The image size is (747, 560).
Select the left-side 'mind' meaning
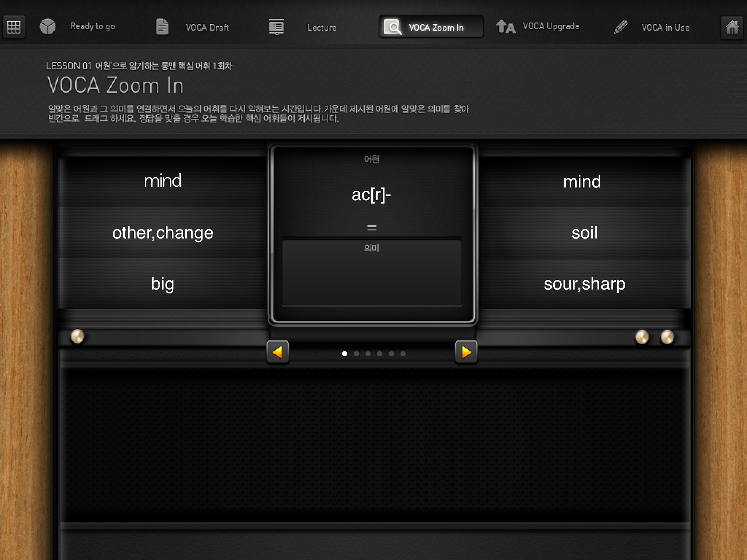pos(163,181)
